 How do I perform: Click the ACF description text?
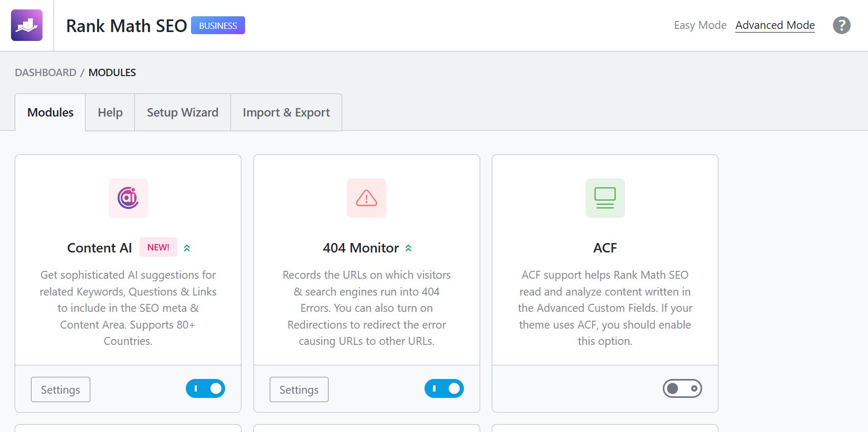[x=605, y=308]
